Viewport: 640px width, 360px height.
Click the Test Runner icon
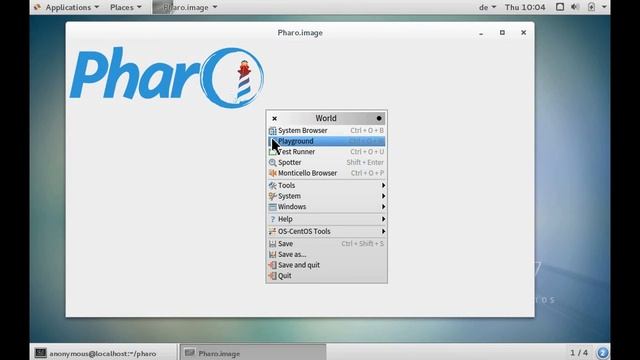(272, 152)
